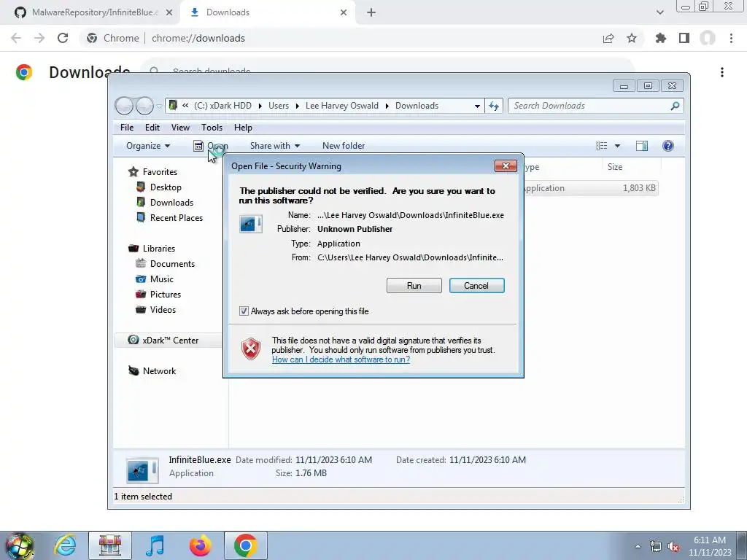The height and width of the screenshot is (560, 747).
Task: Reload the Chrome page
Action: [63, 38]
